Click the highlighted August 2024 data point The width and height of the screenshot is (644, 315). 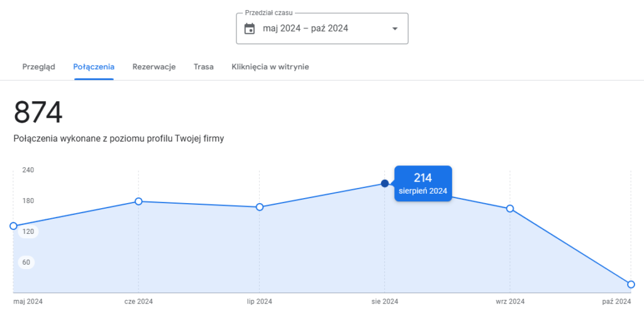pyautogui.click(x=385, y=184)
